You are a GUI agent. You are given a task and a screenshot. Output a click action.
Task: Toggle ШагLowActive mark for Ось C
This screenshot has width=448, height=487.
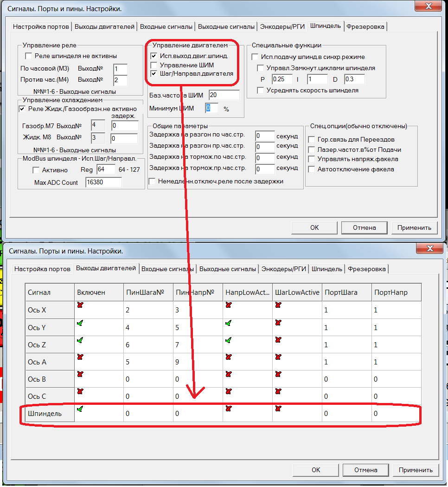[x=278, y=391]
